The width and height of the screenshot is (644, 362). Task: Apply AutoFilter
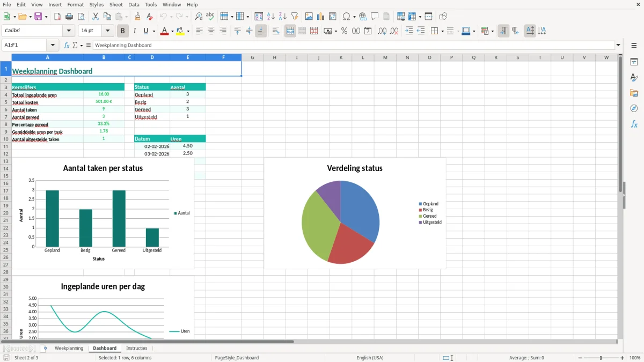pyautogui.click(x=295, y=17)
